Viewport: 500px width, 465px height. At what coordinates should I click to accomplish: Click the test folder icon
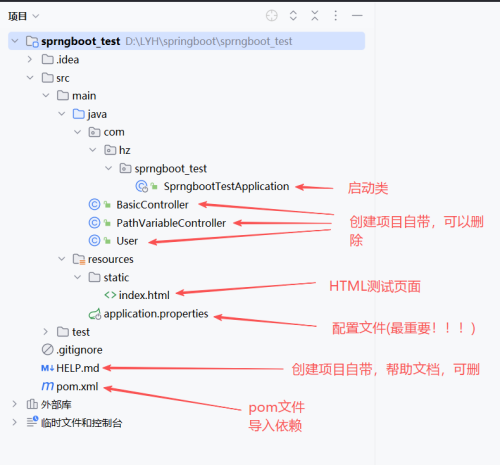[63, 332]
